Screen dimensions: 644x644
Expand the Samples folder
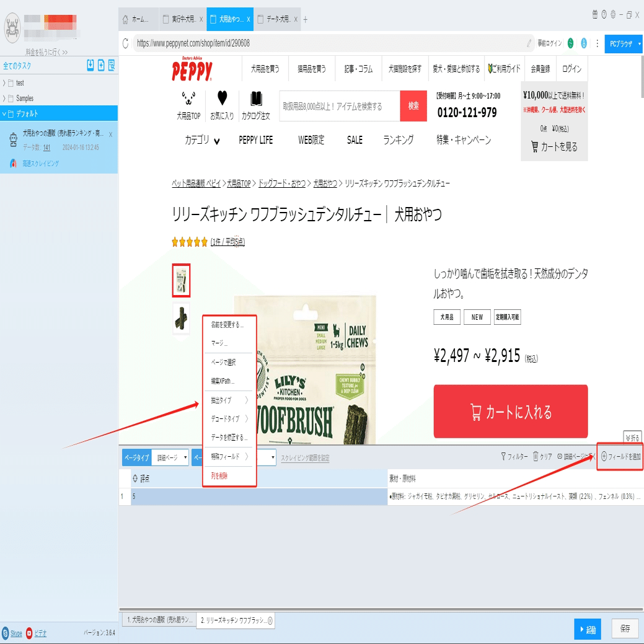pyautogui.click(x=4, y=98)
